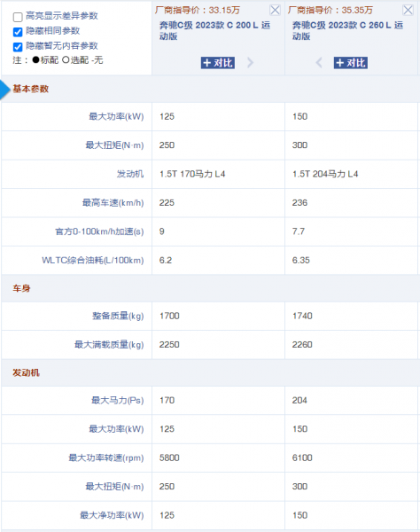Screen dimensions: 420x532
Task: Click the 最大功率转速(rpm) parameter label
Action: [106, 458]
